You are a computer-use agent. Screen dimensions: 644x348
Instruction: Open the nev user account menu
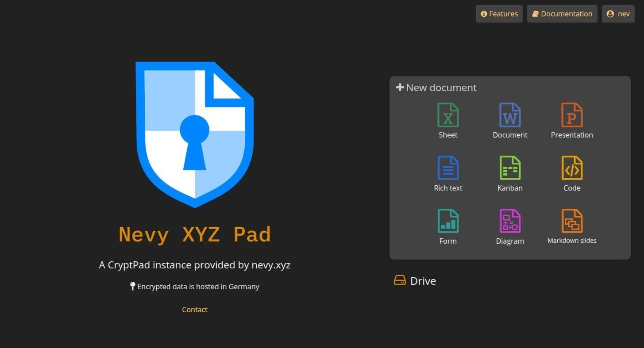click(x=618, y=14)
